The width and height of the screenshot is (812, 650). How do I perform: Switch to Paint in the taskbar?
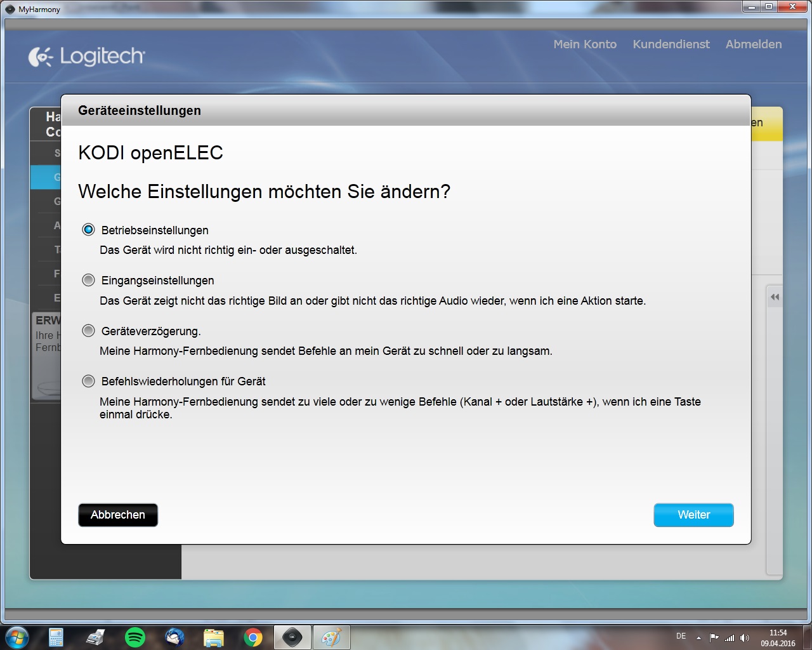click(x=331, y=637)
